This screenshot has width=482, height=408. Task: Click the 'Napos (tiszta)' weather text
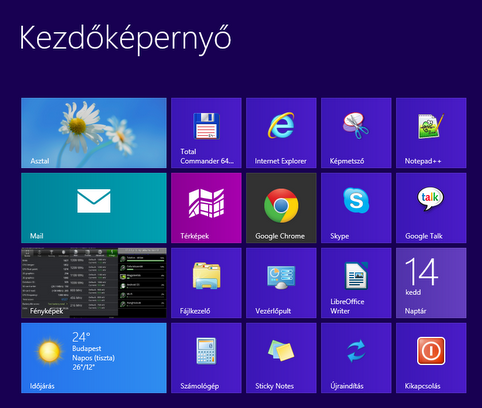94,358
